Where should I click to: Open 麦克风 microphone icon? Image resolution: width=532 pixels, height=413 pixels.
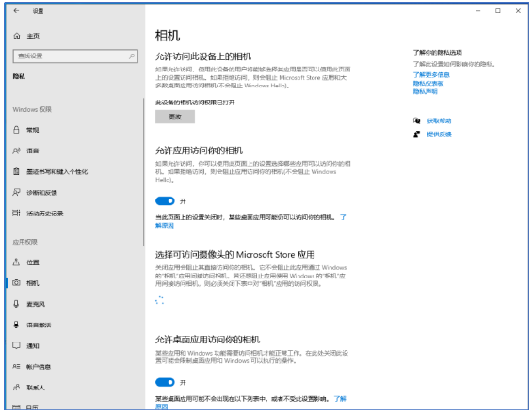pos(16,304)
